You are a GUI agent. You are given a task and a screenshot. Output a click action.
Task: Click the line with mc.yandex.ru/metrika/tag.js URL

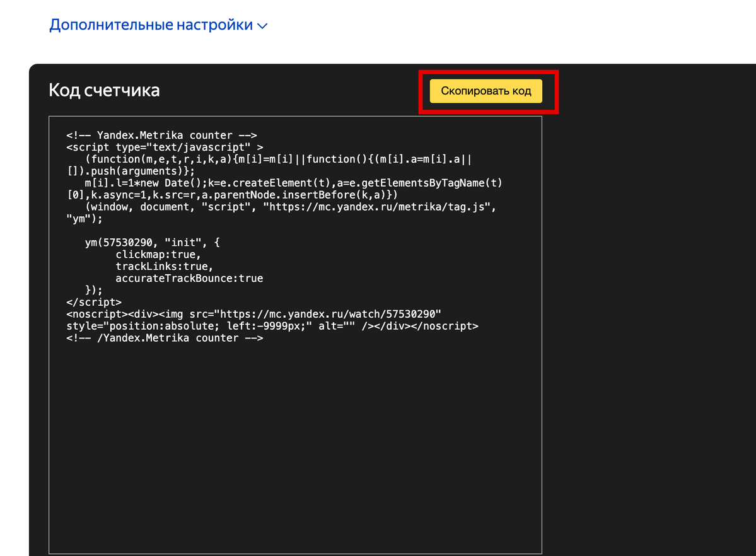291,207
